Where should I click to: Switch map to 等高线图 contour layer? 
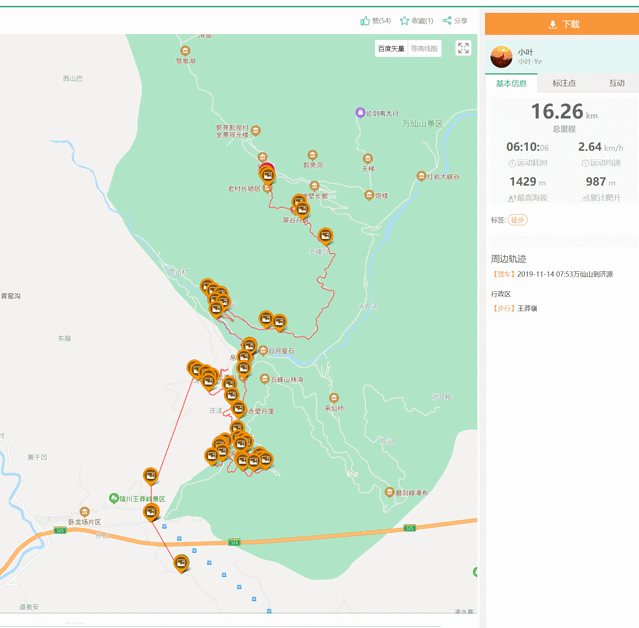click(424, 48)
